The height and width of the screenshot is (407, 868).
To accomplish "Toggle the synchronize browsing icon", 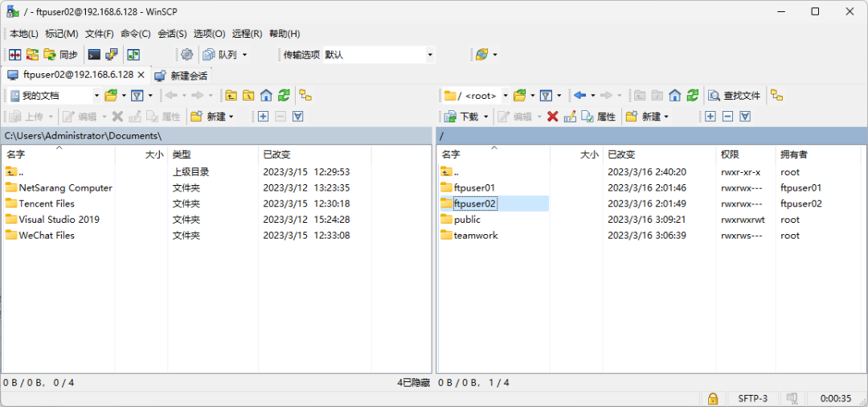I will click(133, 54).
